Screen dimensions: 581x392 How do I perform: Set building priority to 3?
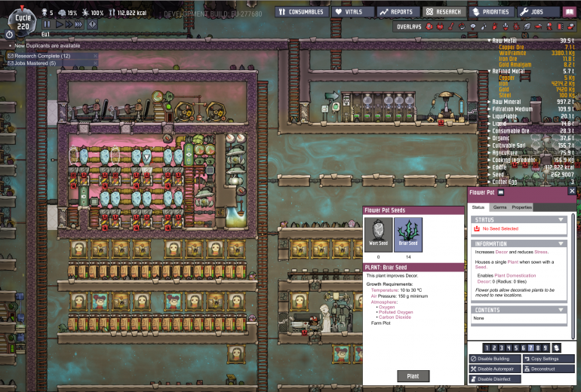pos(502,348)
